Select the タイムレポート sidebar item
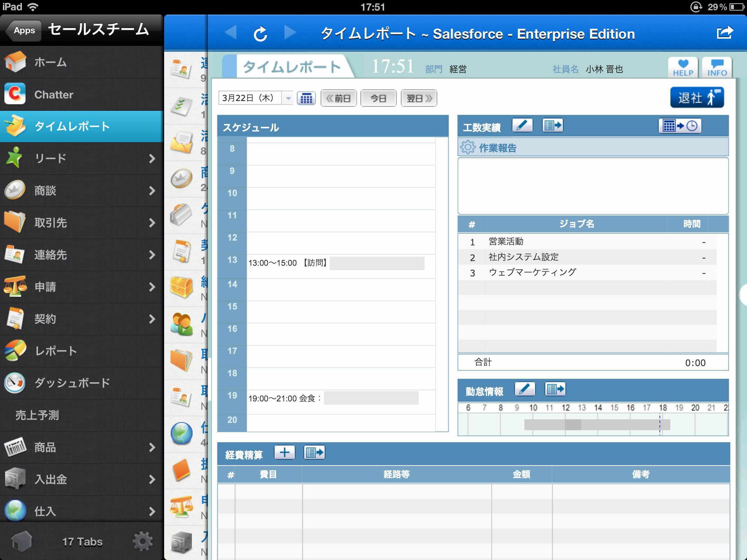The width and height of the screenshot is (747, 560). (x=81, y=126)
